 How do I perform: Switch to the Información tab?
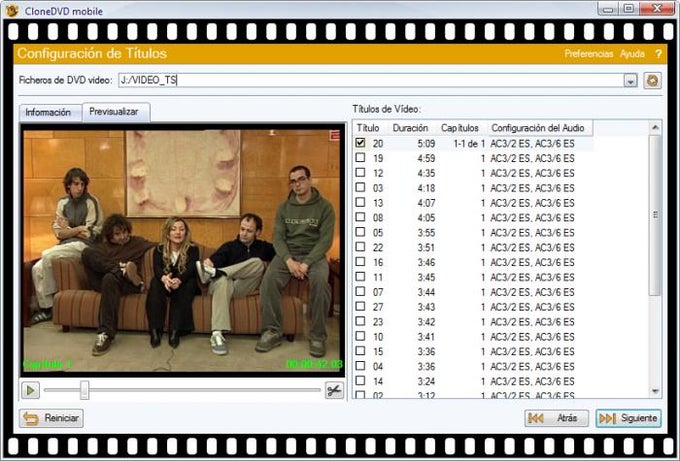coord(48,112)
